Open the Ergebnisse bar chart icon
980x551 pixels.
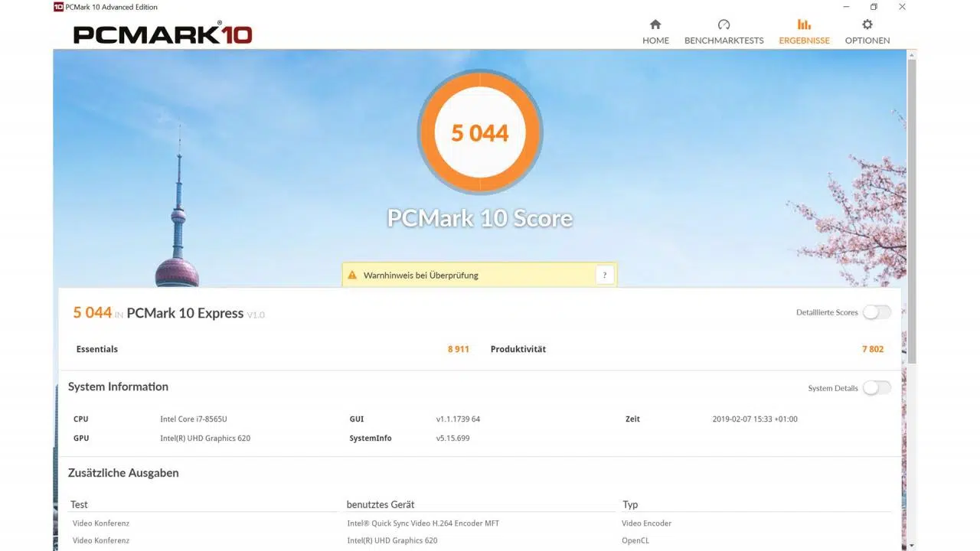point(804,24)
